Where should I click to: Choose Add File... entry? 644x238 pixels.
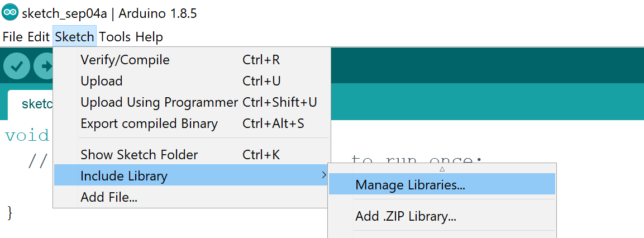[x=192, y=197]
